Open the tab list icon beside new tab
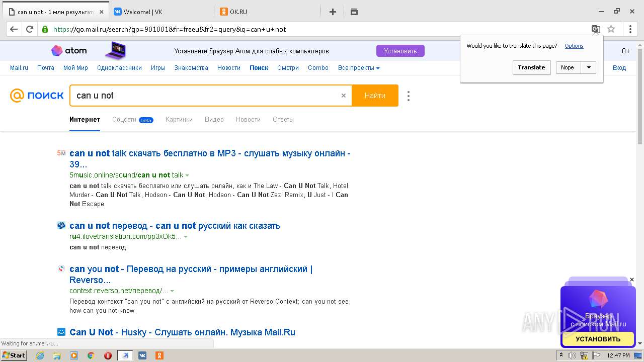Screen dimensions: 644x362 (x=354, y=12)
